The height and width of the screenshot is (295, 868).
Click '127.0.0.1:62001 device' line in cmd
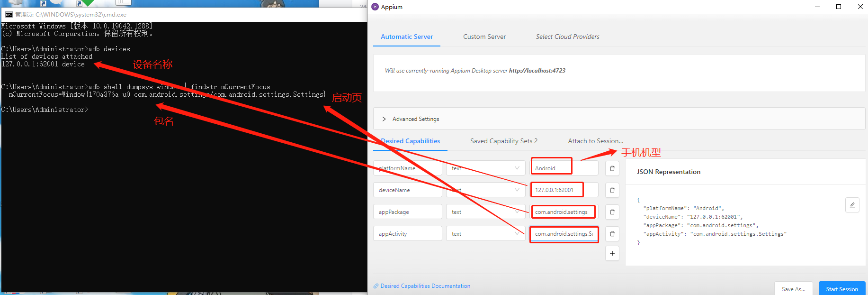point(43,64)
